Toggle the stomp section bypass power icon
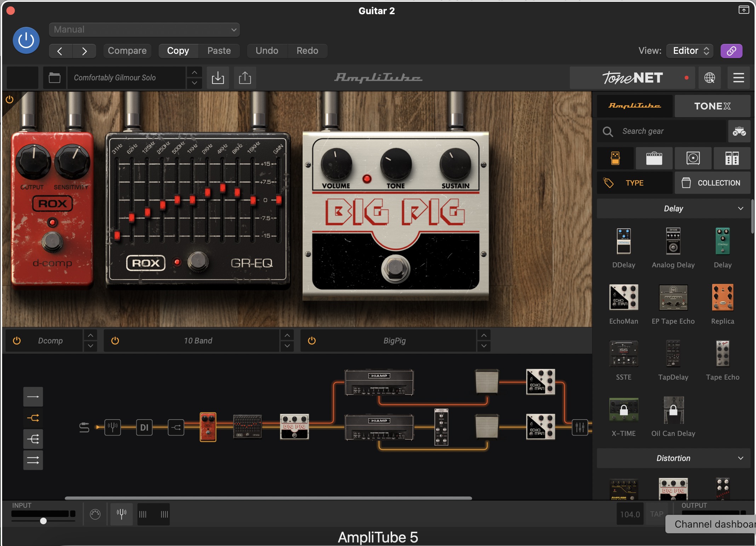This screenshot has width=756, height=546. click(x=10, y=99)
